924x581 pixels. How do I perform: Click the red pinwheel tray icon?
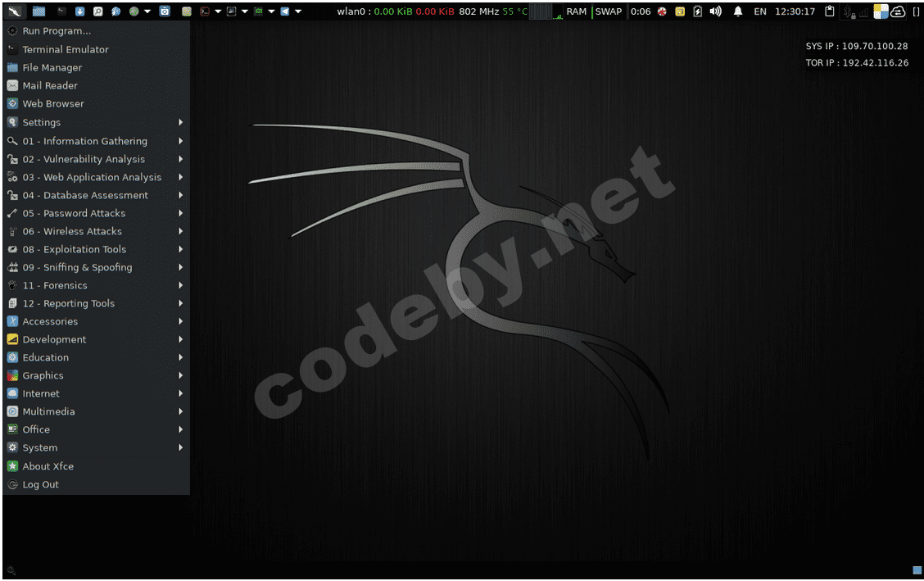(x=662, y=11)
